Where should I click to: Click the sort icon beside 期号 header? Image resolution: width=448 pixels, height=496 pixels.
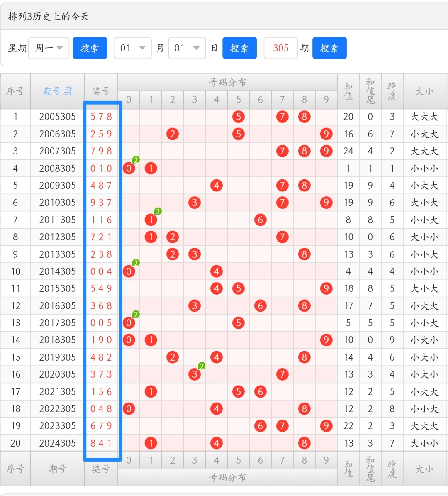click(68, 91)
